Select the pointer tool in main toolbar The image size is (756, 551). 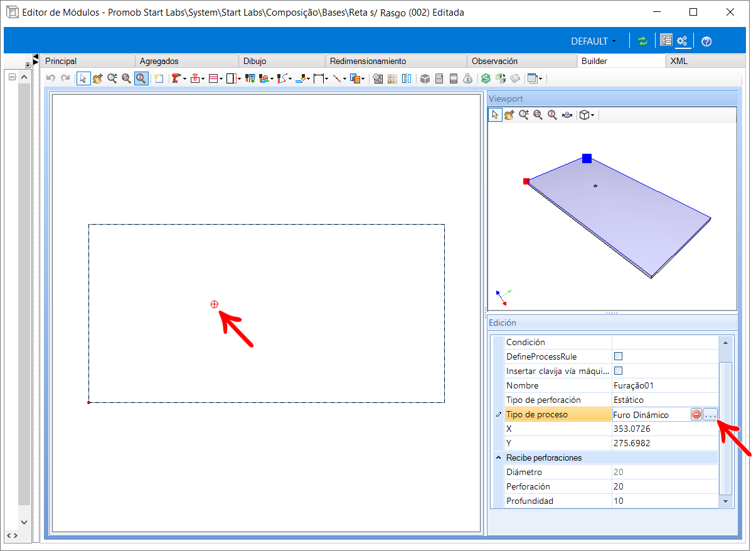pos(83,78)
